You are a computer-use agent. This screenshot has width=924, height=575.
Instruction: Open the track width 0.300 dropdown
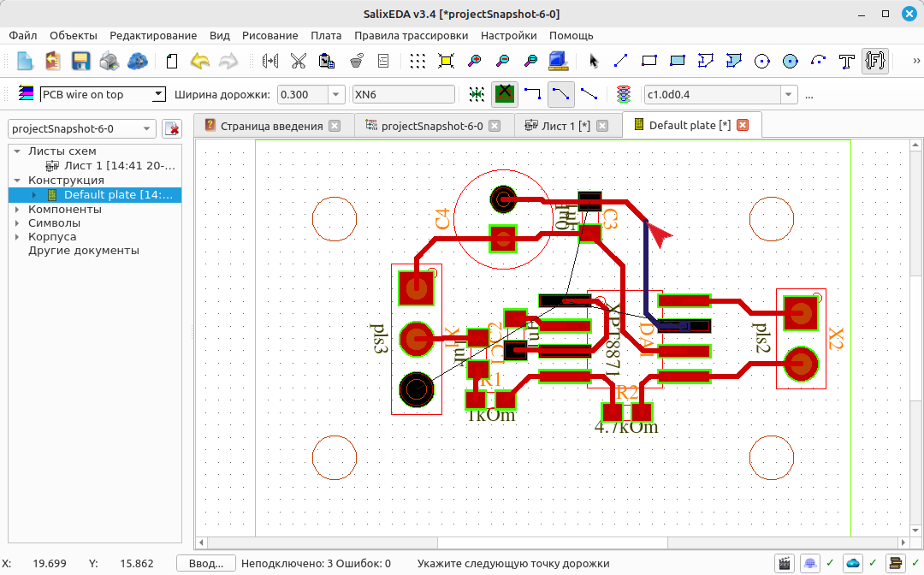point(336,94)
